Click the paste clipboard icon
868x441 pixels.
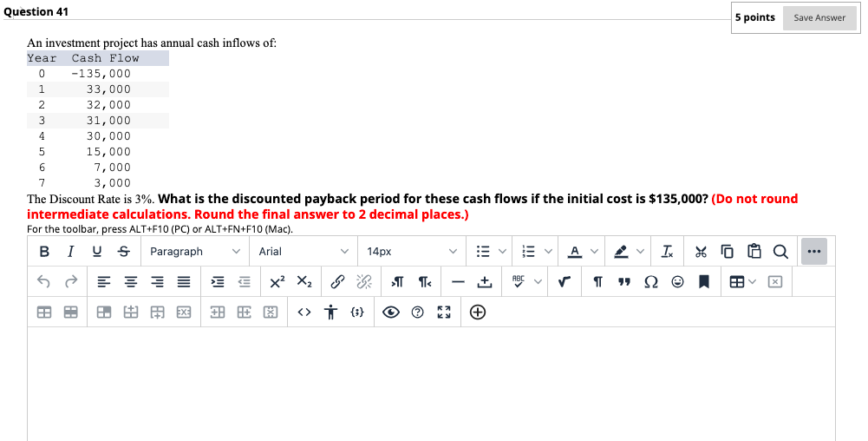coord(754,252)
